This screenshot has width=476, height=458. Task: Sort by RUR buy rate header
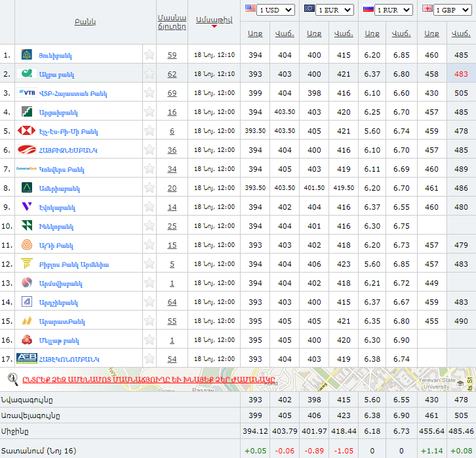[372, 33]
